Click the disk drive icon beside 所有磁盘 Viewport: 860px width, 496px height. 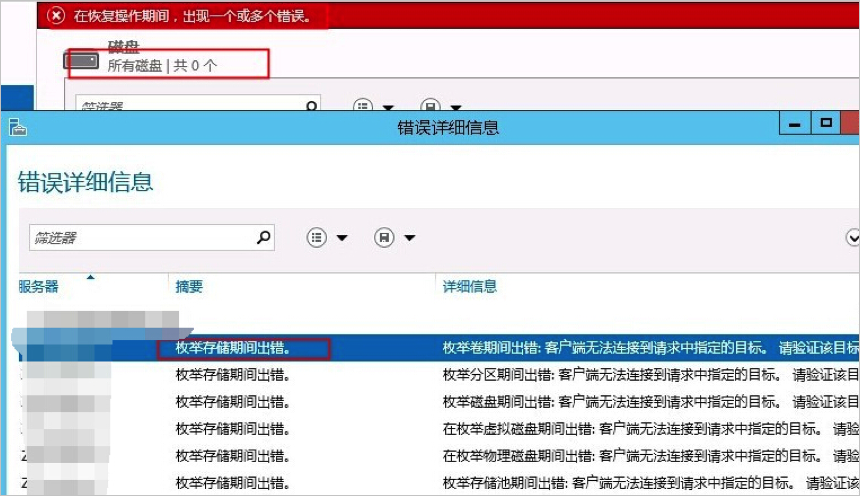(81, 60)
